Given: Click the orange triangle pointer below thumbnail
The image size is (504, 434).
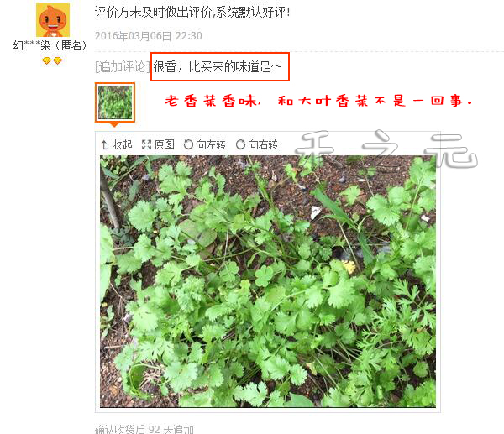Looking at the screenshot, I should [114, 124].
